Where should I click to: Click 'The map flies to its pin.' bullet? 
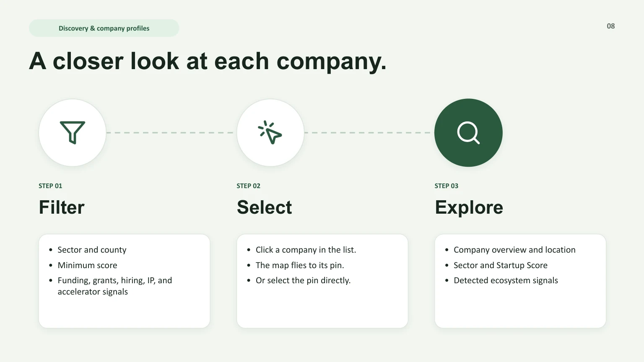[x=300, y=265]
